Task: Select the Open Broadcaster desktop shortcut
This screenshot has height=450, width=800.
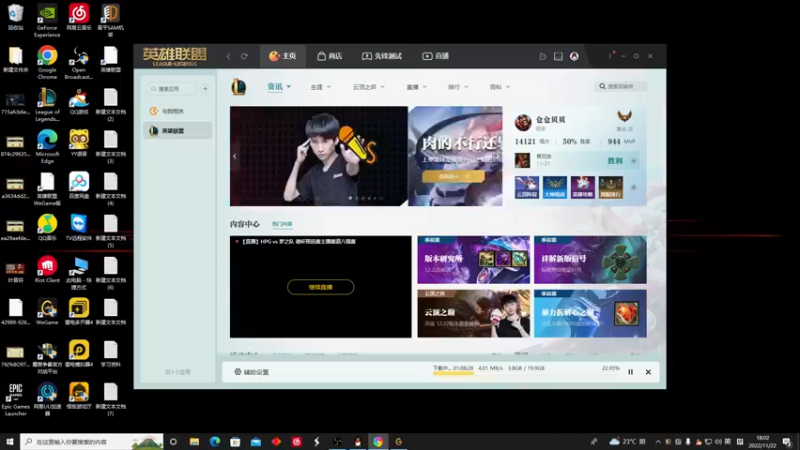Action: 79,63
